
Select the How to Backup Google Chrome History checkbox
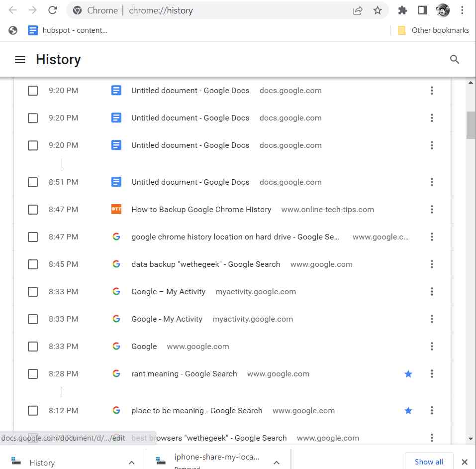point(33,210)
